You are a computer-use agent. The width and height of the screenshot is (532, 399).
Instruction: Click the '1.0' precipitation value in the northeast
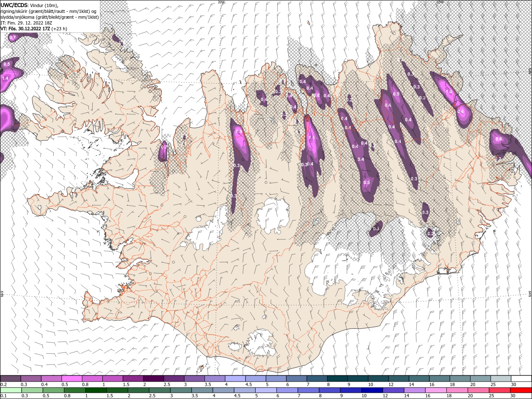(x=449, y=92)
